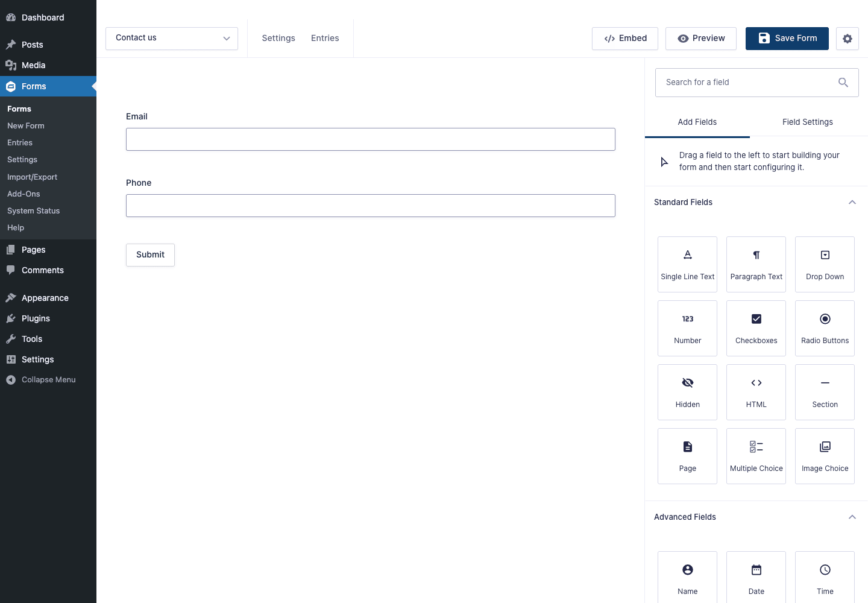Add a Drop Down field
The height and width of the screenshot is (603, 868).
pyautogui.click(x=825, y=264)
